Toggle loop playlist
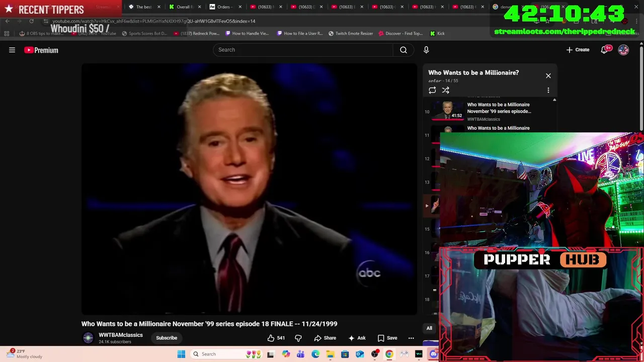Viewport: 644px width, 362px height. (x=432, y=90)
